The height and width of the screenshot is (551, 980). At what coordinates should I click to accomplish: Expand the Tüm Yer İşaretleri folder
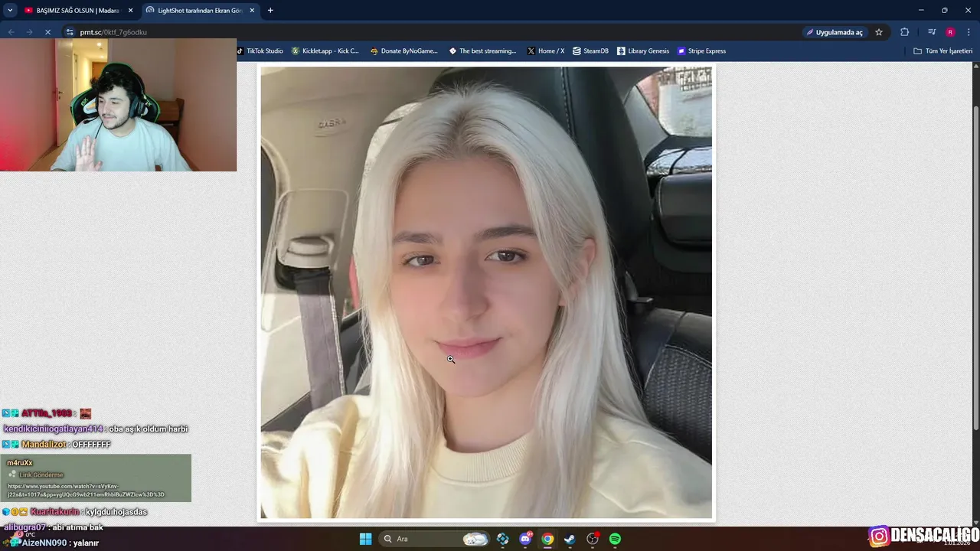click(x=942, y=51)
